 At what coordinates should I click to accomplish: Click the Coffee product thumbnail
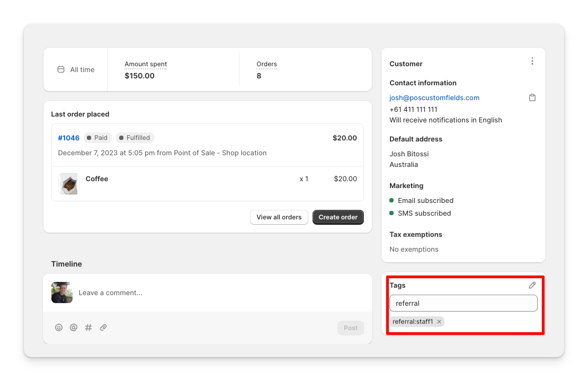click(x=68, y=184)
